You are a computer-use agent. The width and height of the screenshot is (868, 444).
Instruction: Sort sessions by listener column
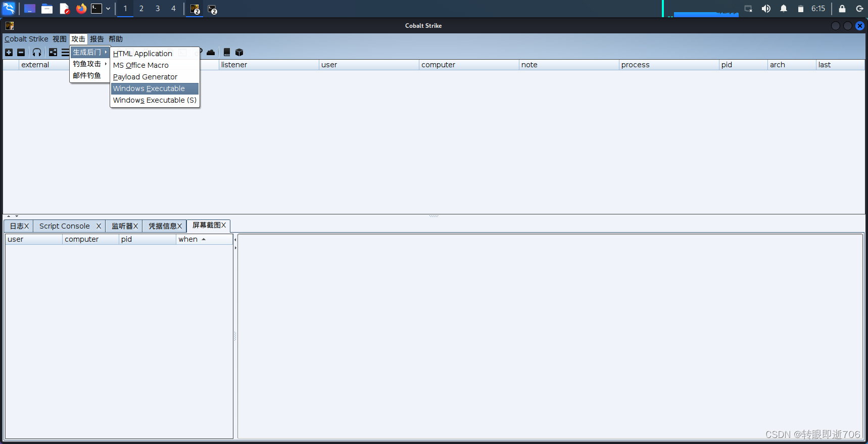269,65
